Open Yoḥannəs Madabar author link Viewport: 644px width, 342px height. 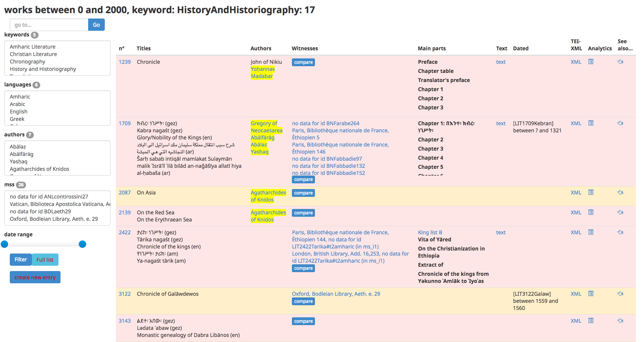263,73
